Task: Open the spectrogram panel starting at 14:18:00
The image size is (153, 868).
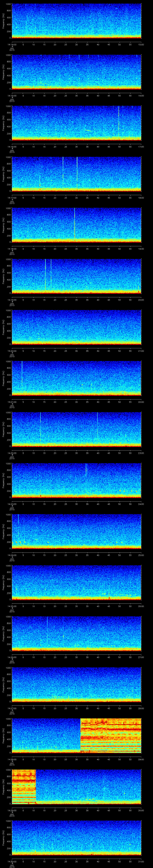Action: pyautogui.click(x=76, y=225)
